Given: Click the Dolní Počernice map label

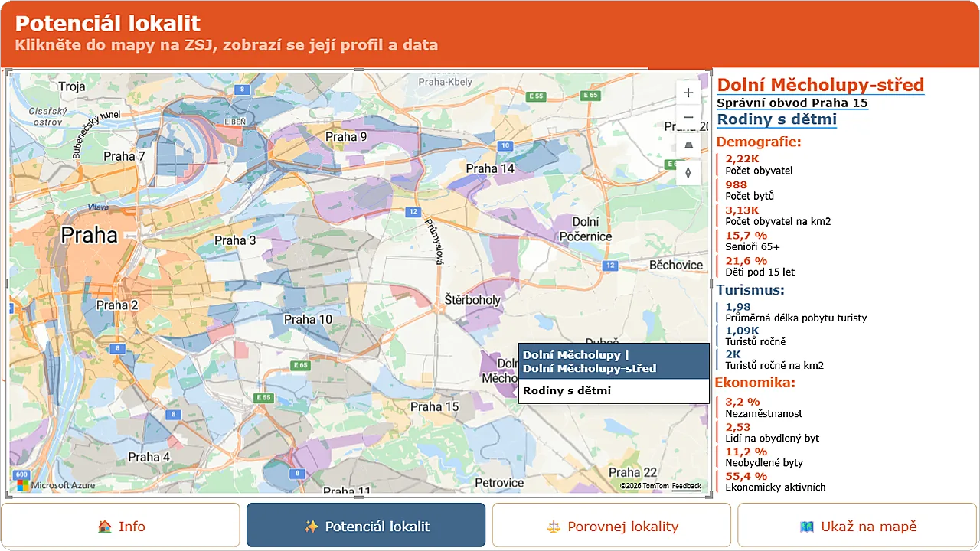Looking at the screenshot, I should [585, 229].
